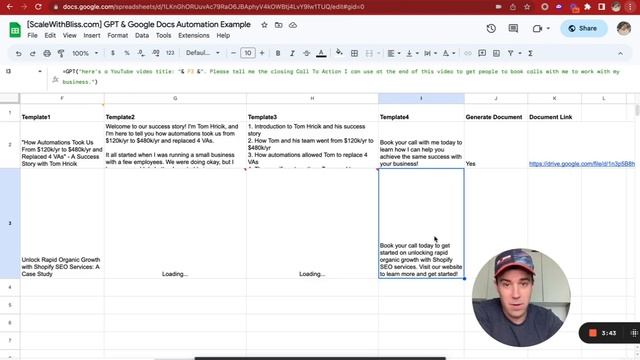
Task: Print the spreadsheet via printer icon
Action: (x=47, y=53)
